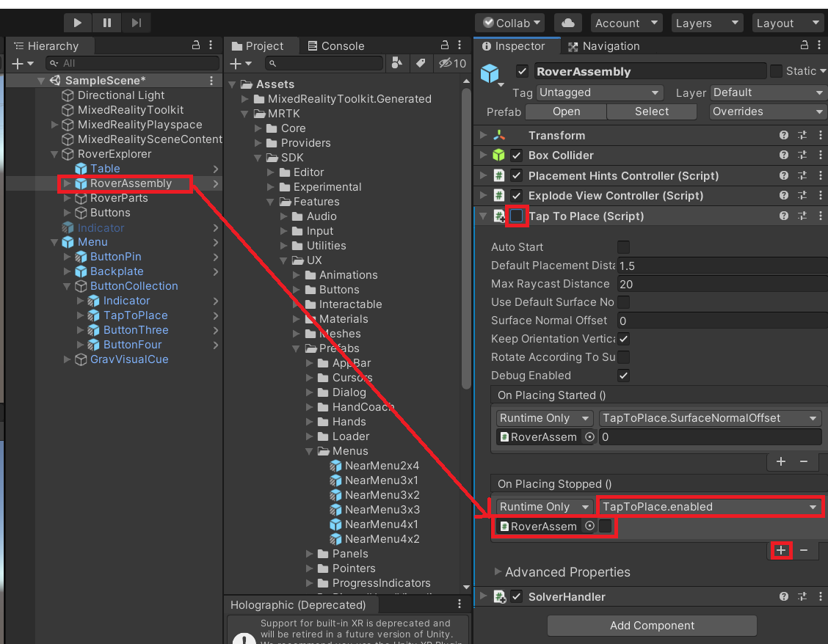The width and height of the screenshot is (828, 644).
Task: Expand RoverParts in the Hierarchy
Action: point(67,198)
